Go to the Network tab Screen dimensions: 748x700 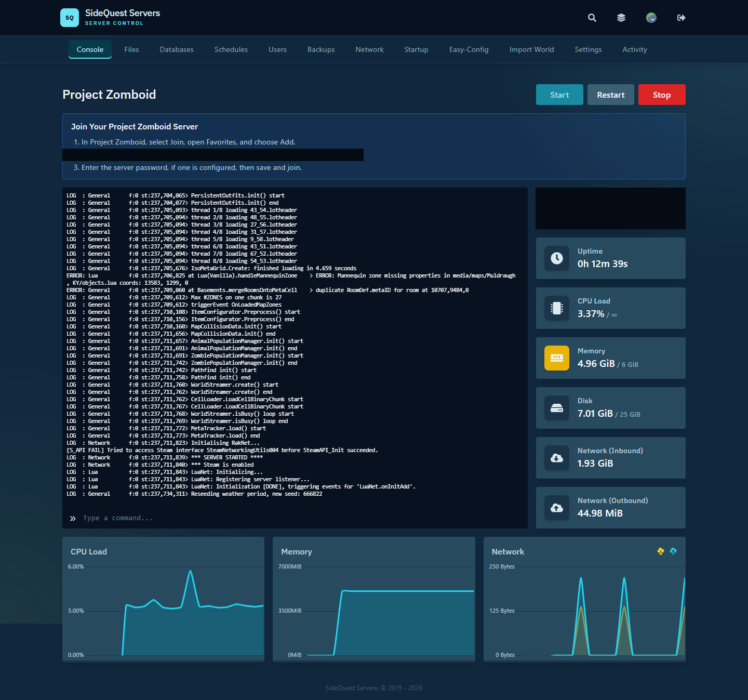click(369, 49)
